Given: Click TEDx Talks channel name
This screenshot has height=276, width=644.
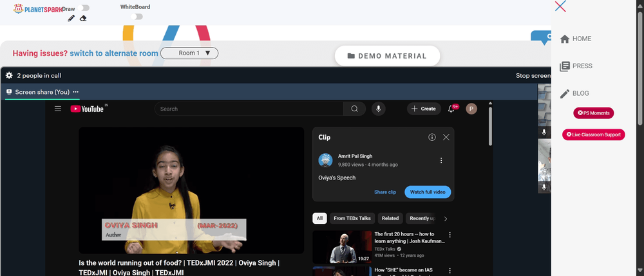Looking at the screenshot, I should coord(385,249).
